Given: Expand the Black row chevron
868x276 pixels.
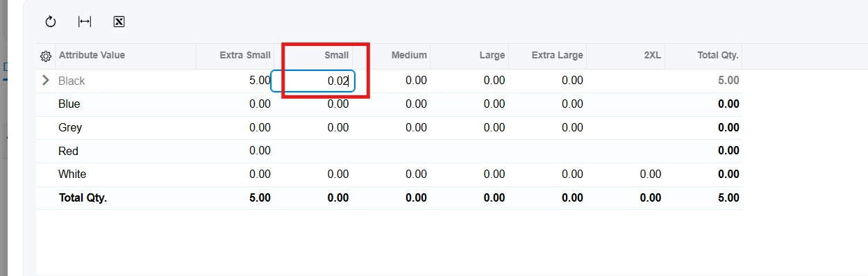Looking at the screenshot, I should point(46,80).
